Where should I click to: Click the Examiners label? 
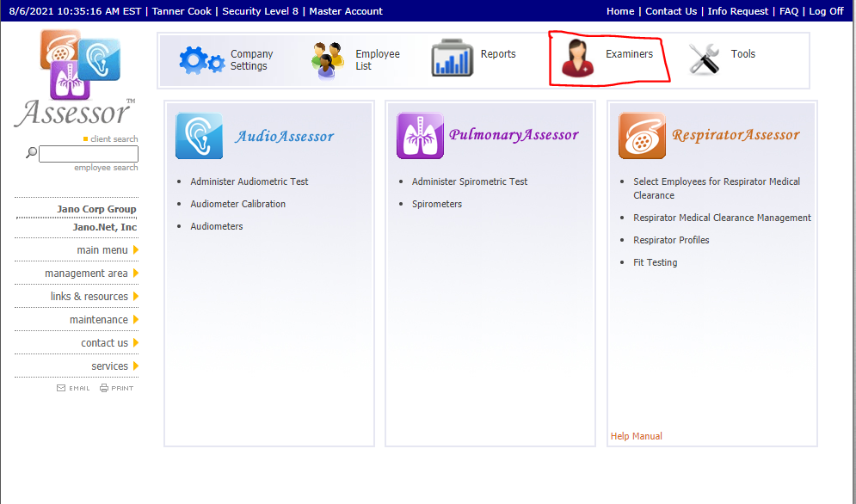pos(629,53)
